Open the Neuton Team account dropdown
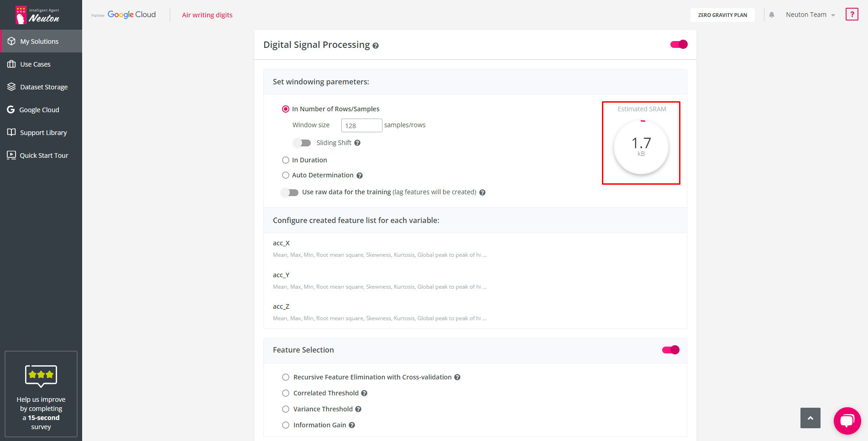Image resolution: width=868 pixels, height=441 pixels. pyautogui.click(x=810, y=15)
